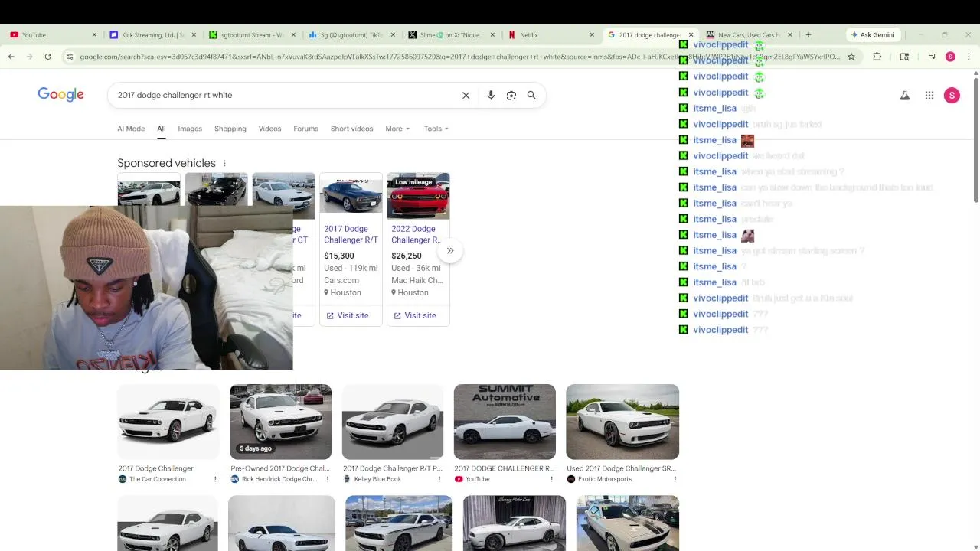Switch to the TikTok Sg tab
This screenshot has height=551, width=980.
click(x=351, y=34)
